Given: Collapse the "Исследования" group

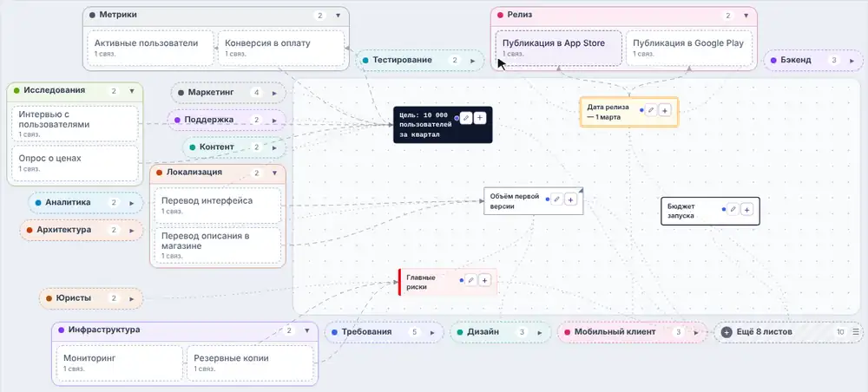Looking at the screenshot, I should pyautogui.click(x=132, y=91).
